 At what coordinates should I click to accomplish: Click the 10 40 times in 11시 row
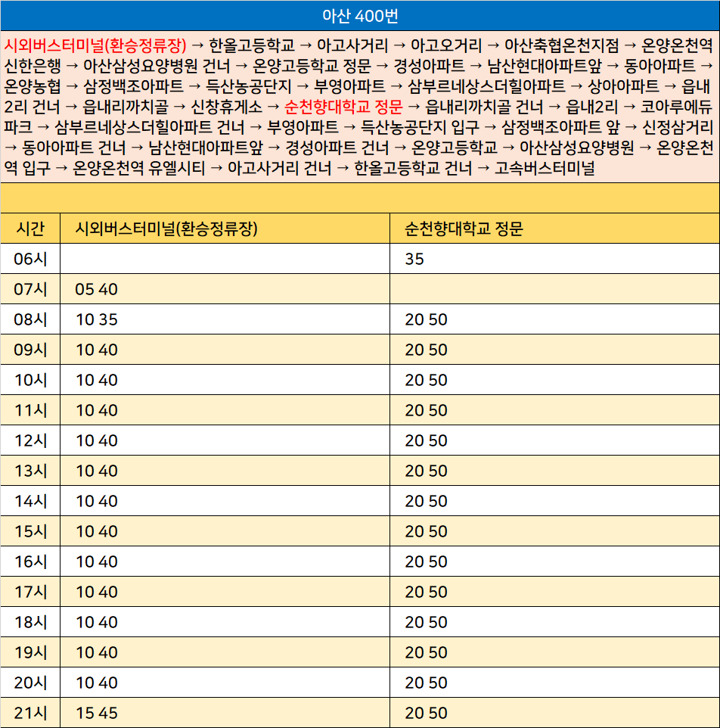click(x=97, y=410)
